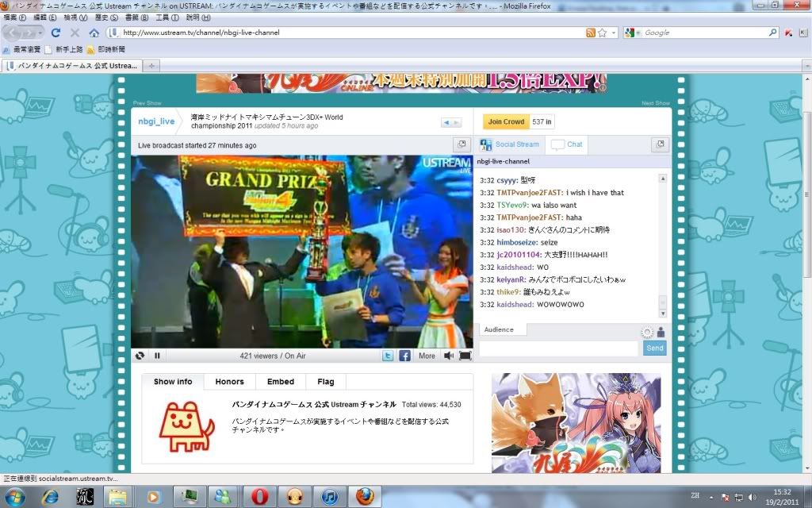Pause the live video stream
This screenshot has height=508, width=812.
pos(157,356)
